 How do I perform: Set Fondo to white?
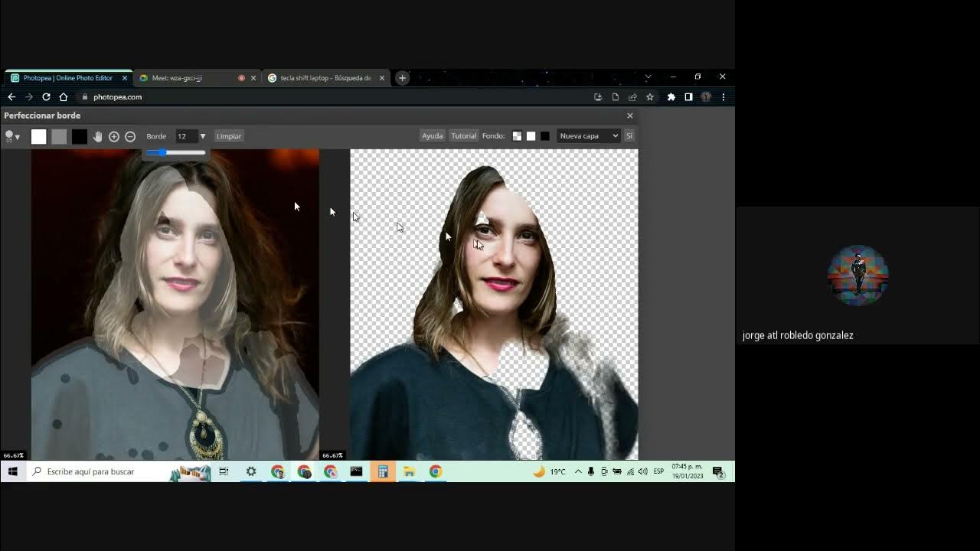click(531, 136)
